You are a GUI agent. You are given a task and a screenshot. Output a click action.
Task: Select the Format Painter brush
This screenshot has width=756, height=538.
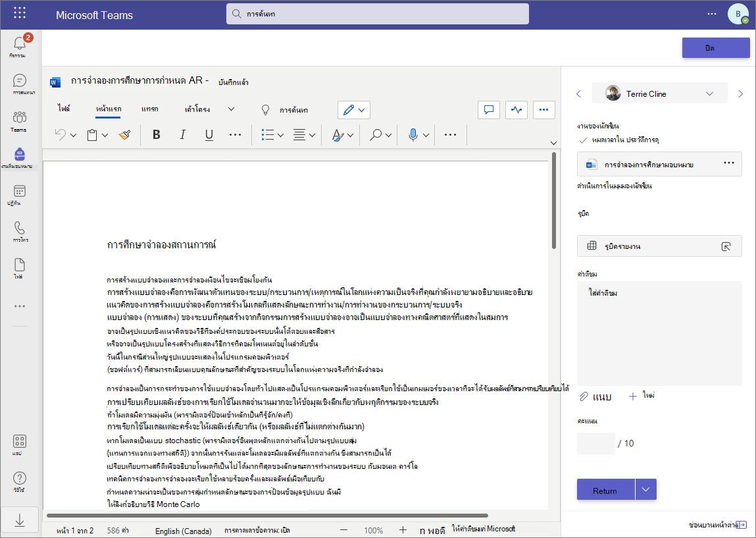click(x=125, y=134)
